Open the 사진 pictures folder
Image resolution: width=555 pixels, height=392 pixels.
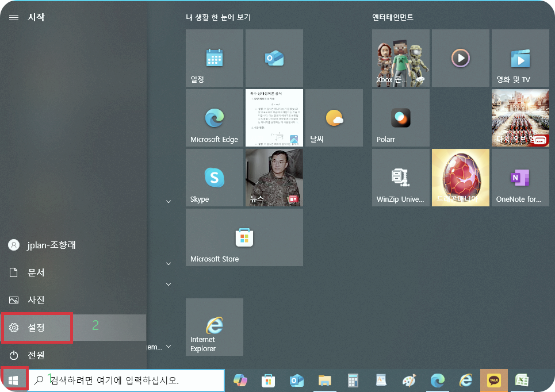click(73, 300)
